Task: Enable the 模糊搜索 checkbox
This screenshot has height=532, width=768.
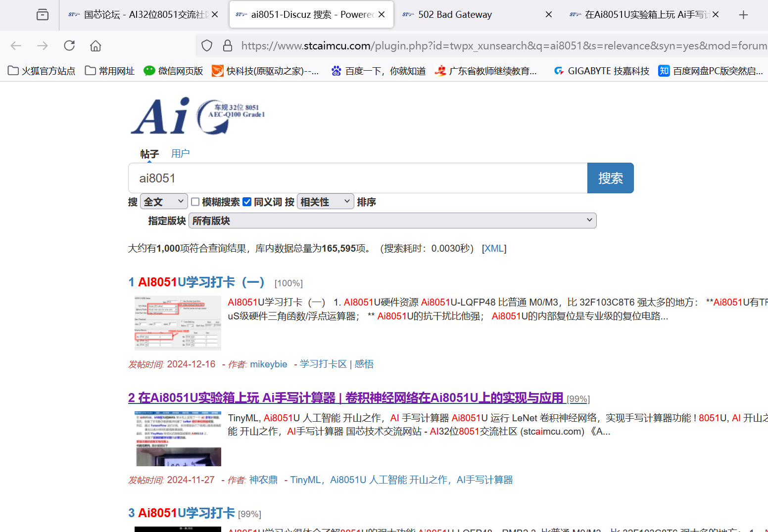Action: point(195,202)
